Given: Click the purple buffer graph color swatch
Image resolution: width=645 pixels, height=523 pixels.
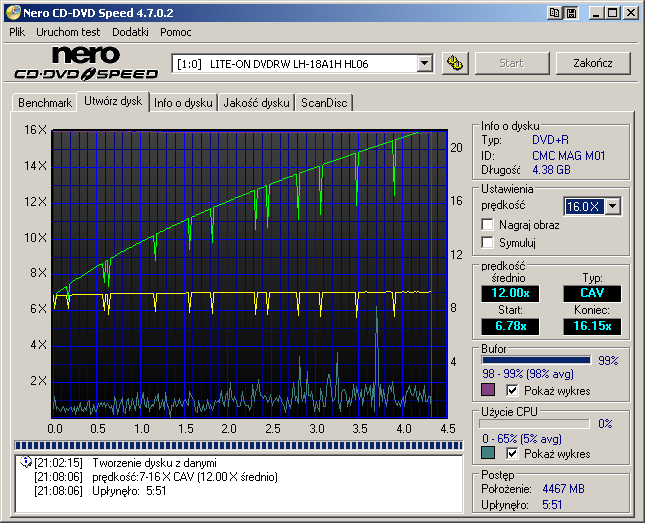Looking at the screenshot, I should [488, 390].
